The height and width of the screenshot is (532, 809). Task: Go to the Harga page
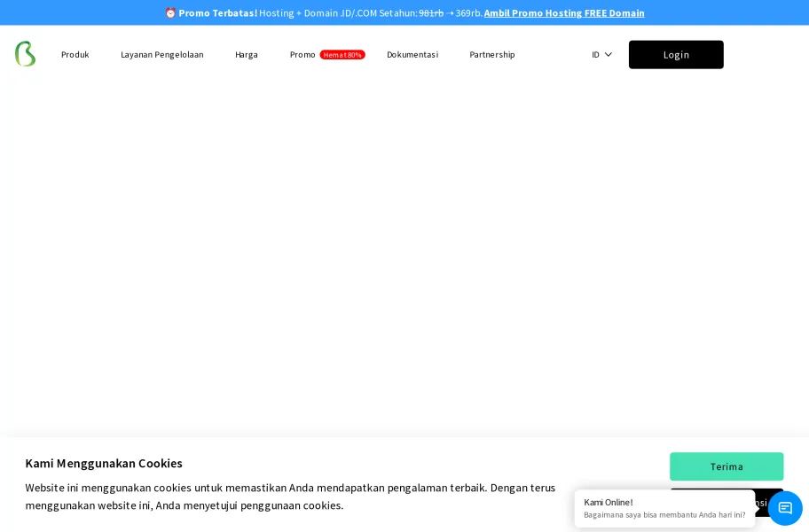pos(247,55)
